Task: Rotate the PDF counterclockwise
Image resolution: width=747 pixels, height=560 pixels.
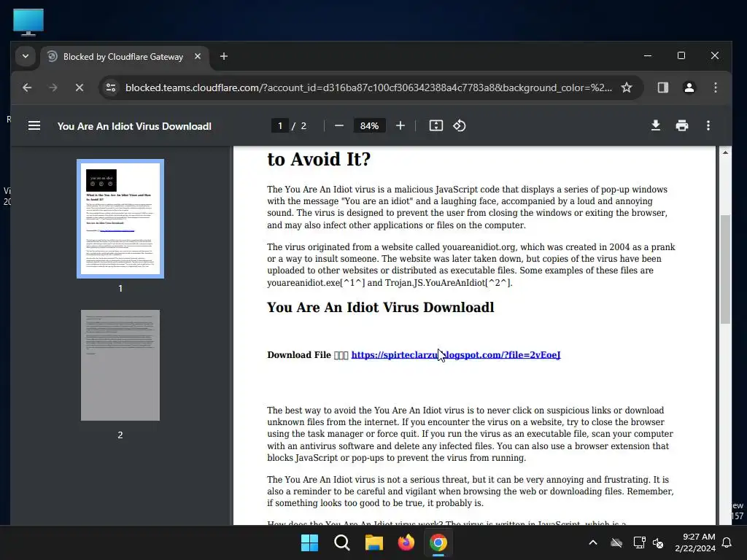Action: tap(460, 125)
